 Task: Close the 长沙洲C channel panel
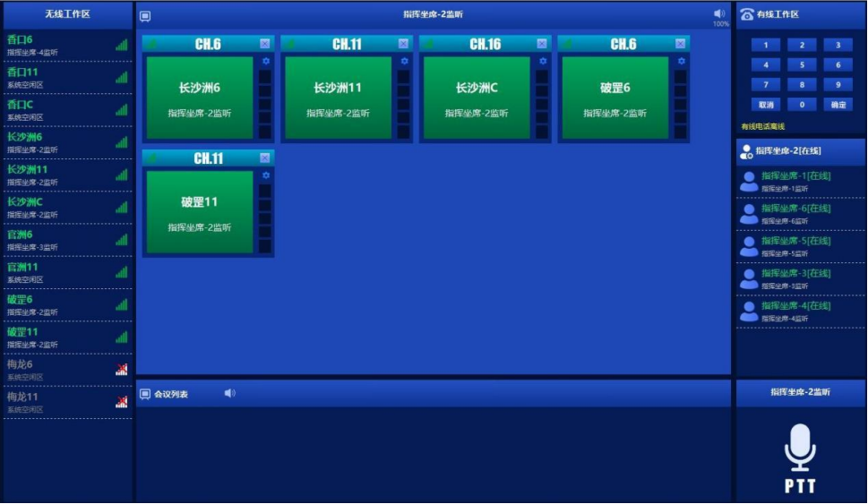pyautogui.click(x=542, y=44)
